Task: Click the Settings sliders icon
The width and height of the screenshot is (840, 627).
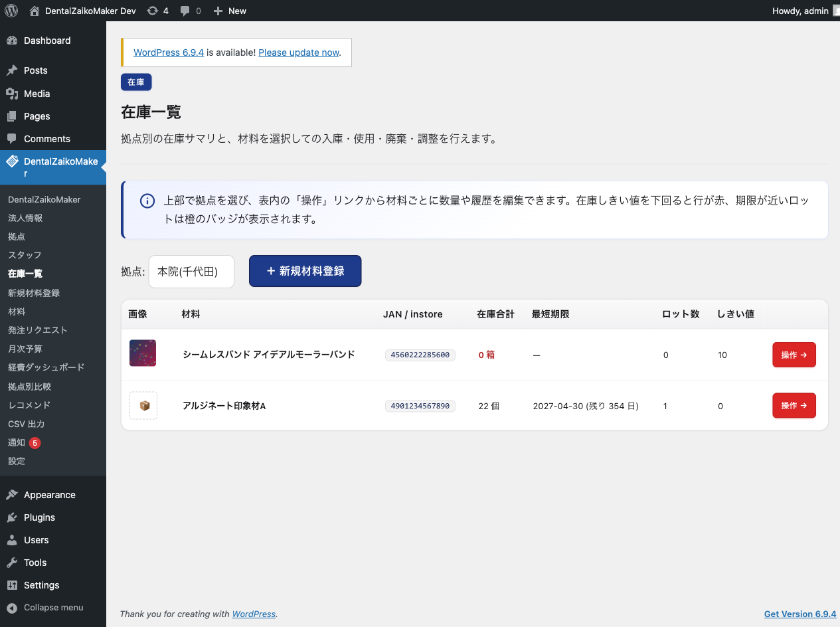Action: [x=12, y=585]
